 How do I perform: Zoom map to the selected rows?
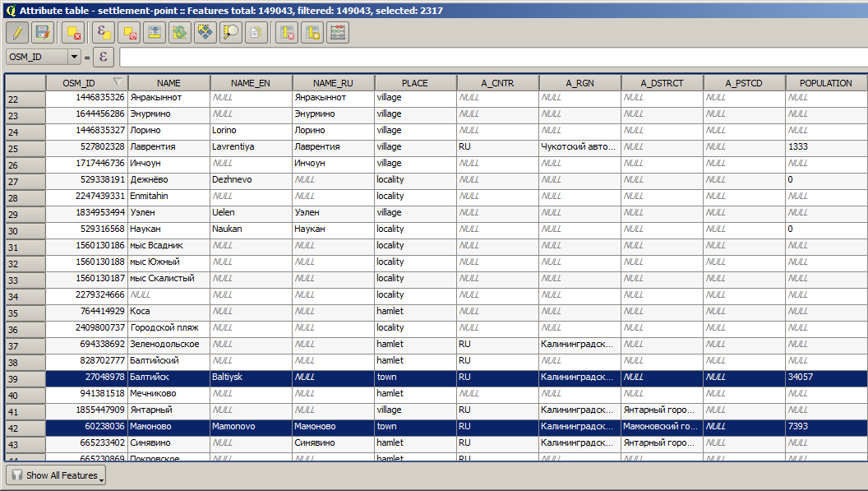[x=230, y=32]
